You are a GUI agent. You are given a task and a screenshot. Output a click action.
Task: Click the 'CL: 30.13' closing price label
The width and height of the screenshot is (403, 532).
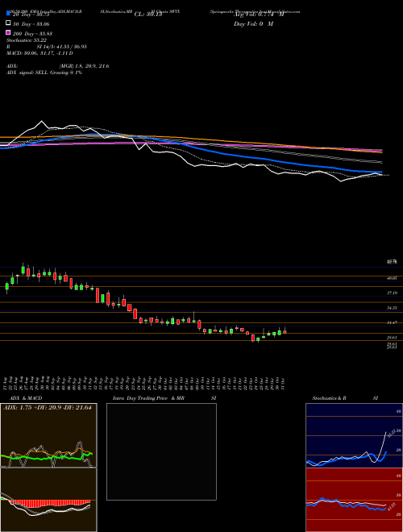point(148,15)
